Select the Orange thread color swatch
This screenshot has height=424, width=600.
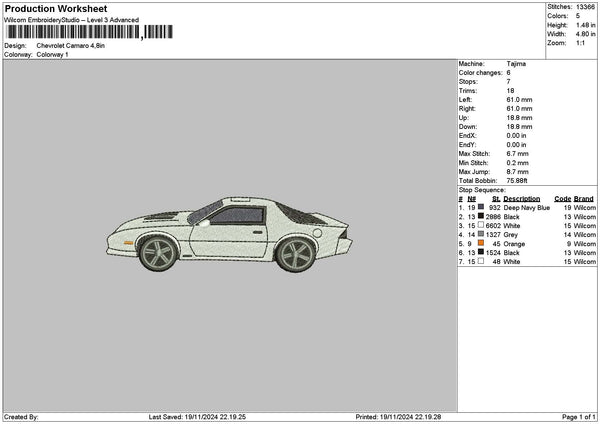pos(481,243)
